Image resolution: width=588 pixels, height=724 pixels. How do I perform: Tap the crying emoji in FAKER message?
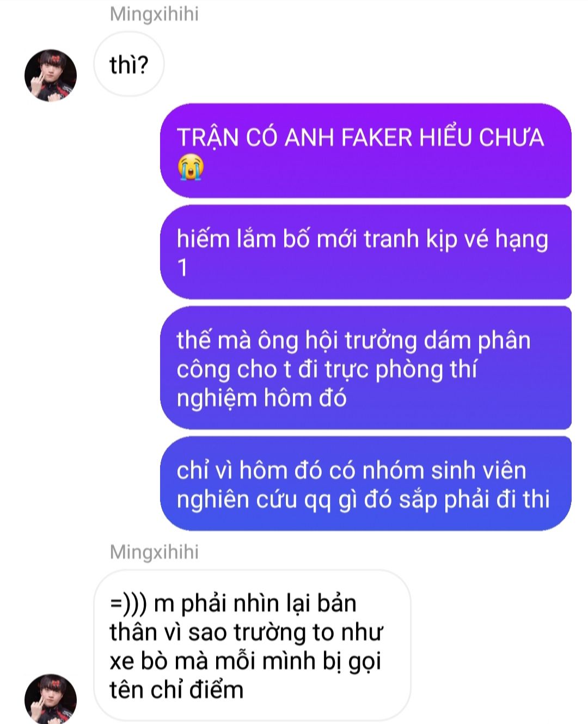click(x=190, y=167)
